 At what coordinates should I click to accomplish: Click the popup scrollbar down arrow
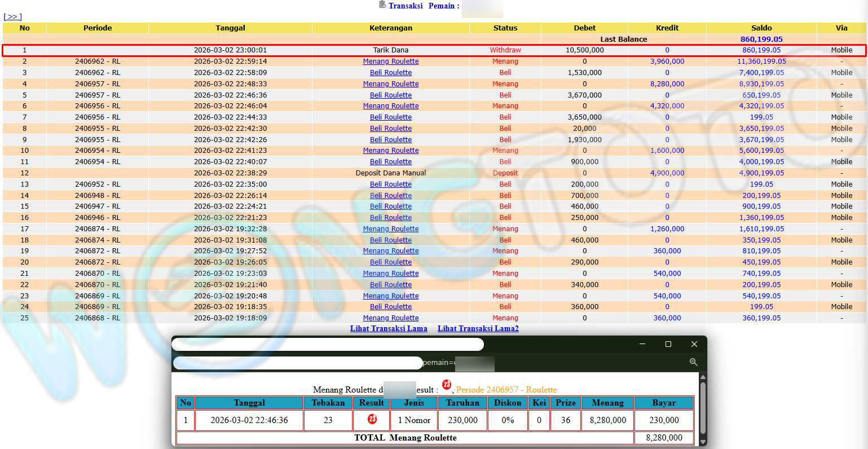[703, 442]
